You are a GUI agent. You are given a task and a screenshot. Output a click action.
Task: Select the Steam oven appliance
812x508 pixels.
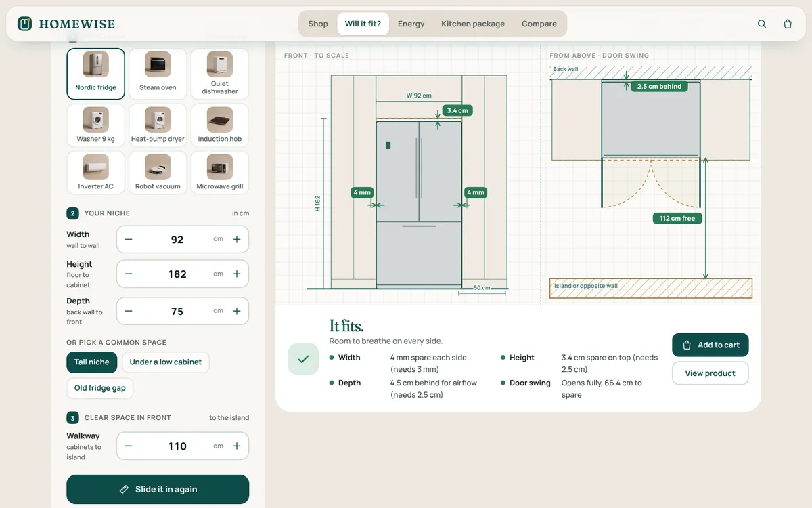[x=158, y=74]
